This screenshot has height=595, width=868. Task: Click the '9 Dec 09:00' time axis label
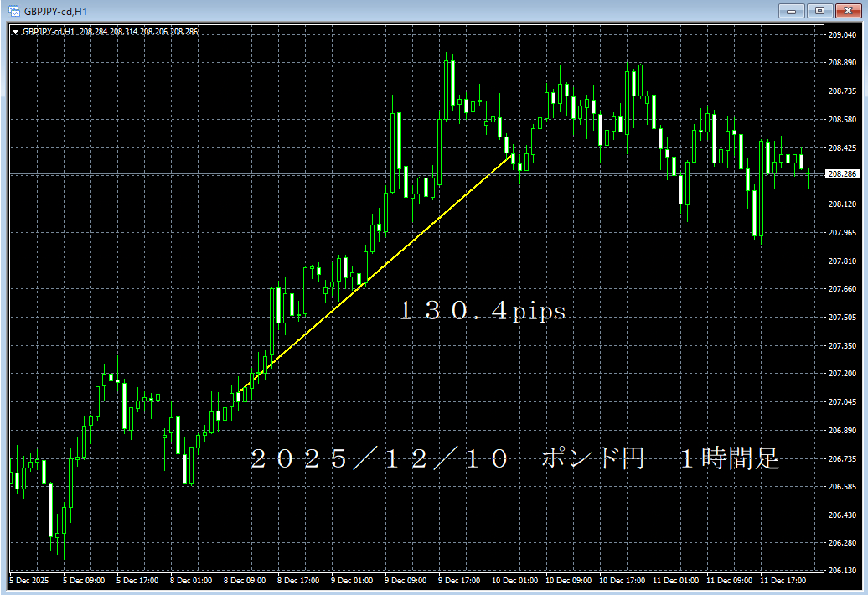coord(406,581)
